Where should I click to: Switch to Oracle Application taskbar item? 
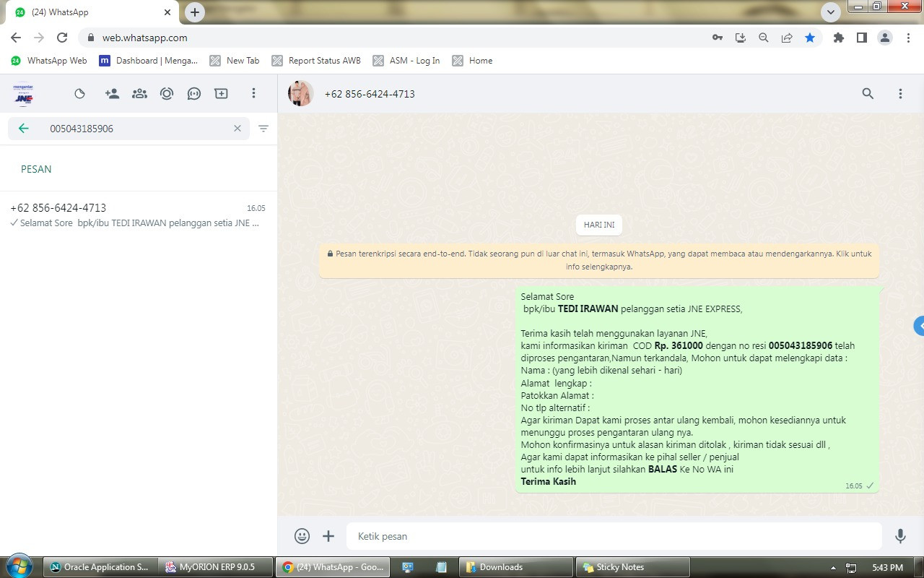[100, 567]
